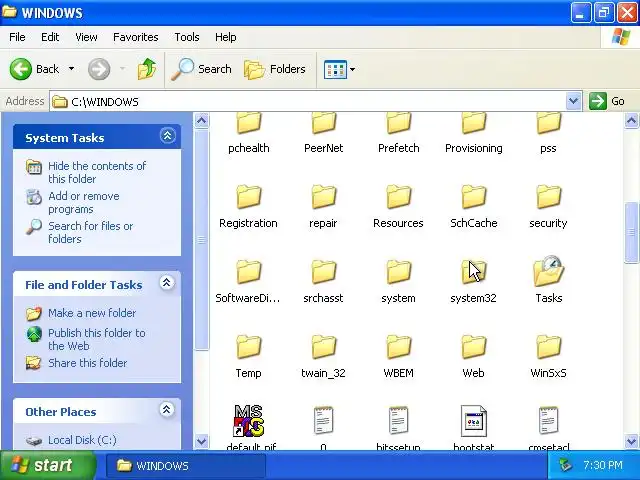Select the pss folder
This screenshot has width=640, height=480.
(x=548, y=133)
